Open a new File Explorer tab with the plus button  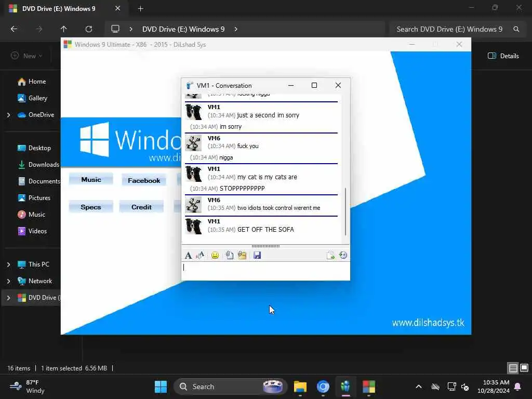(140, 9)
